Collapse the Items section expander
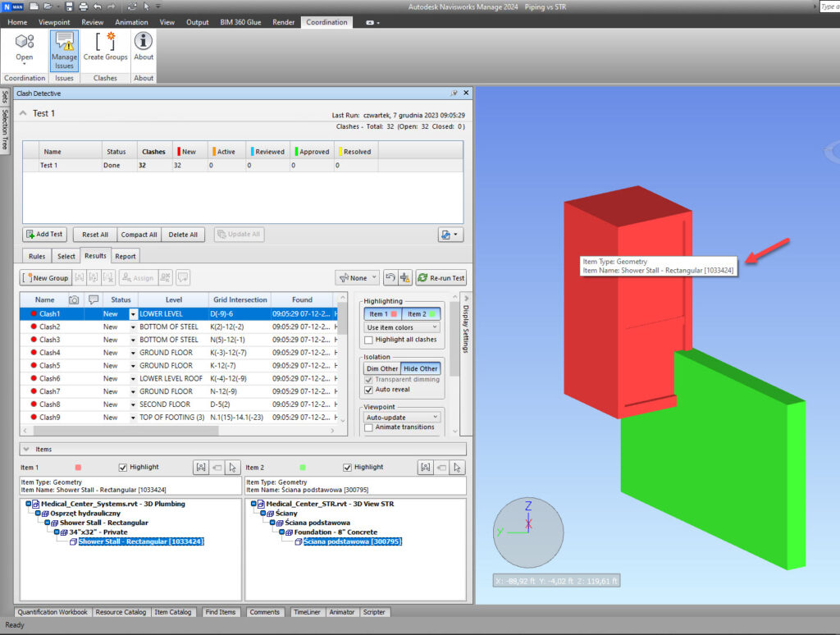Screen dimensions: 840x635 (x=25, y=449)
